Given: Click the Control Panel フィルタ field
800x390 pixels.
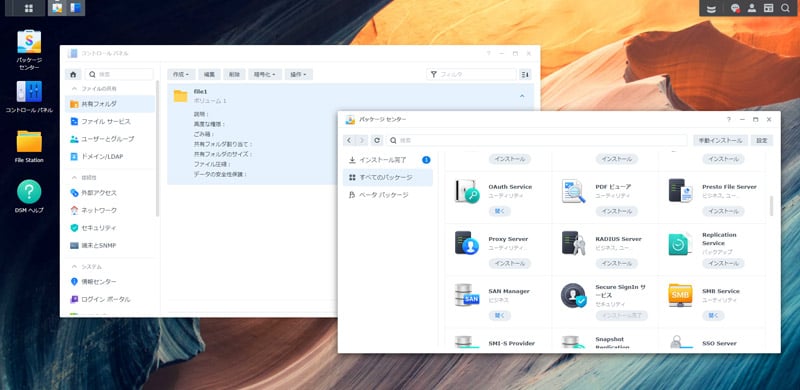Looking at the screenshot, I should tap(471, 75).
